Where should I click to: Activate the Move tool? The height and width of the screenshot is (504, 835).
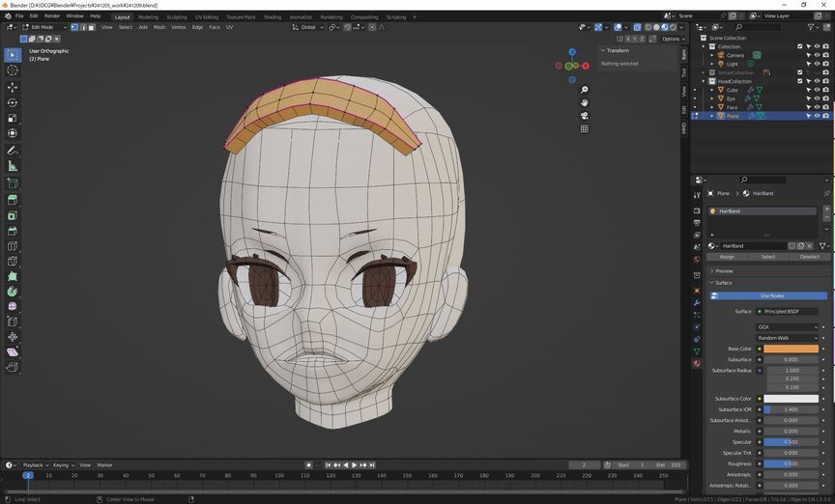tap(13, 87)
